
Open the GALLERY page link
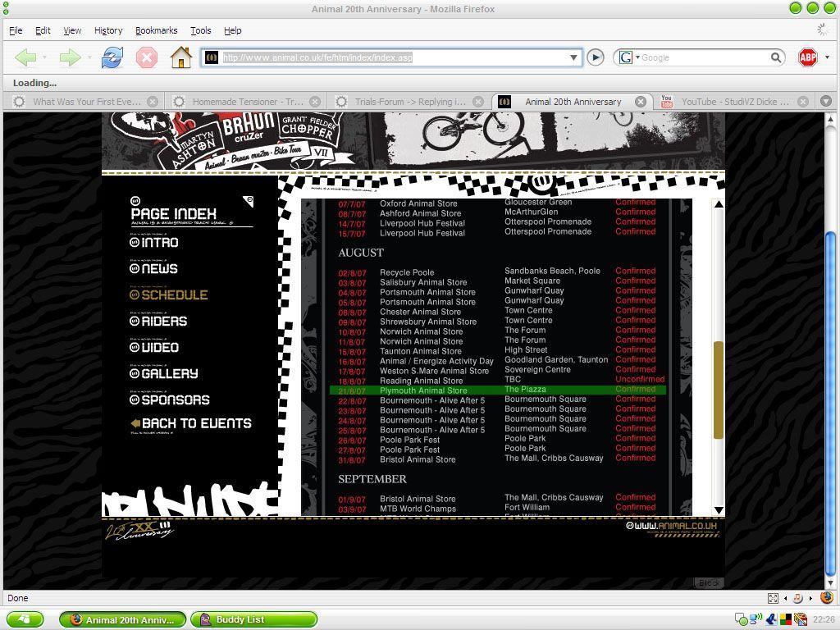coord(164,373)
